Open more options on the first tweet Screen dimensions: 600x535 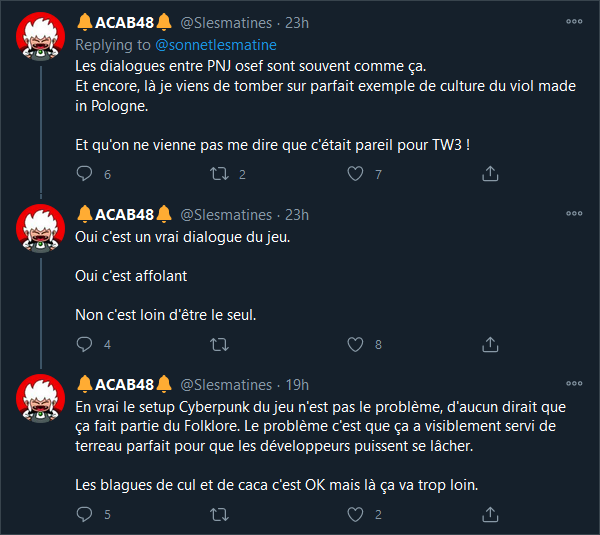(574, 22)
